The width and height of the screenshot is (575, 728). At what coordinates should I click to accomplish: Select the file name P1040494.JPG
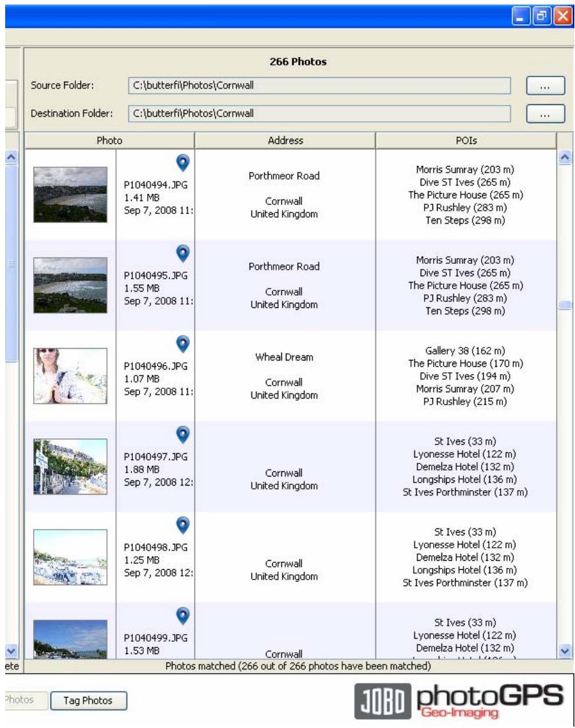[156, 185]
